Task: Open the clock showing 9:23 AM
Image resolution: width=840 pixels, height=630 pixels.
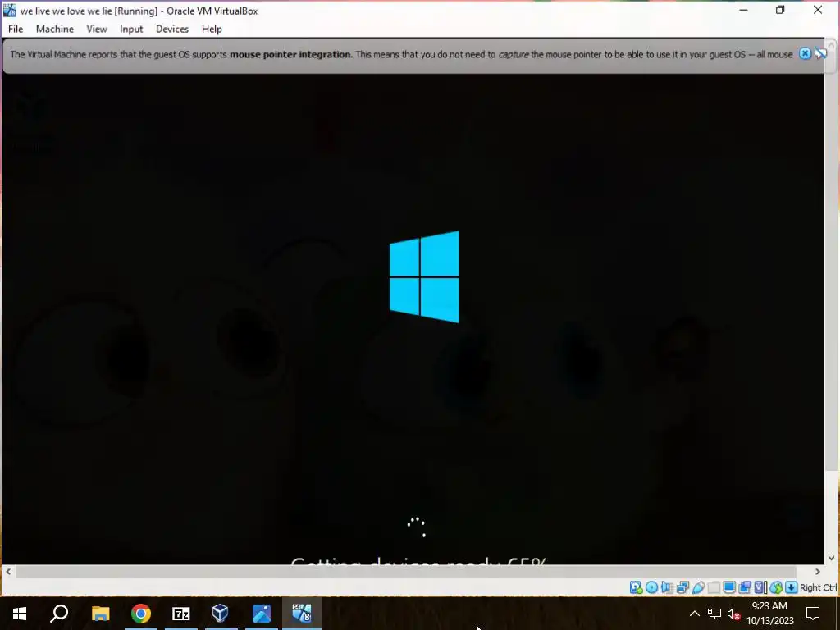Action: coord(769,614)
